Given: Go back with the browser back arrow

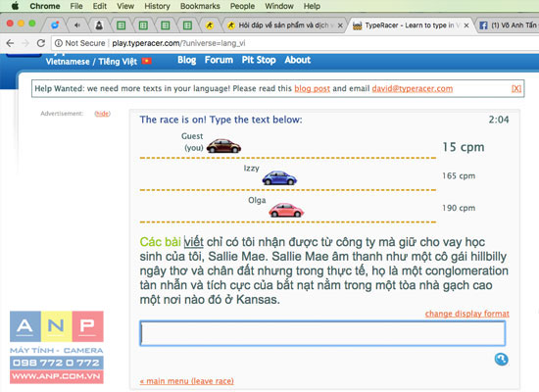Looking at the screenshot, I should tap(10, 43).
